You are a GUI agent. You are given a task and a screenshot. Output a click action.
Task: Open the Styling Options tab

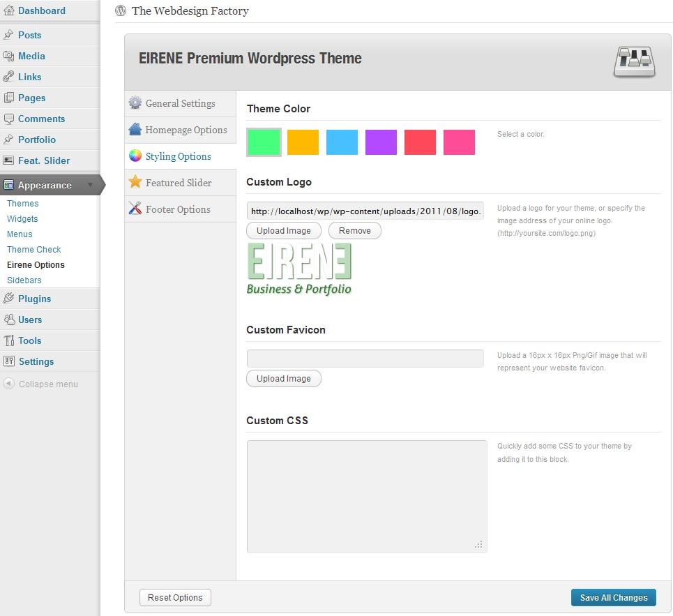click(x=178, y=156)
